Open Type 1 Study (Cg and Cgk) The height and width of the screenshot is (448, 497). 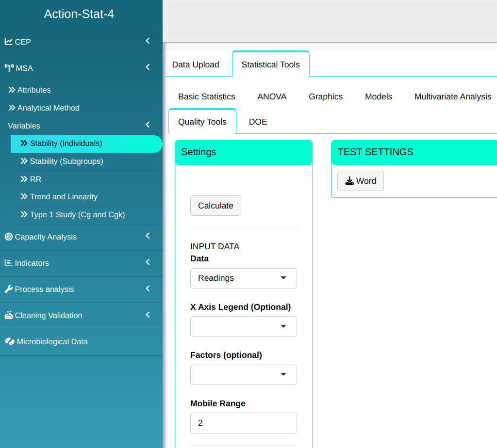pos(77,214)
